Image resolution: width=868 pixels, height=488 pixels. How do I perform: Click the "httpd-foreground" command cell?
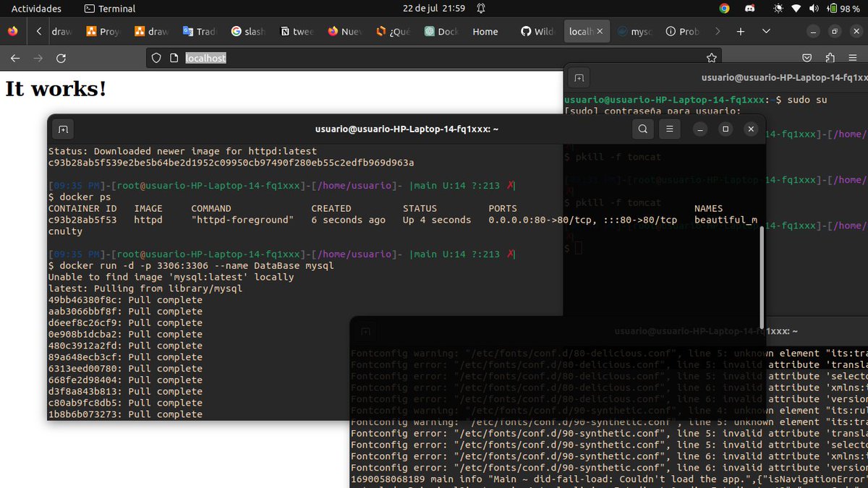[242, 220]
